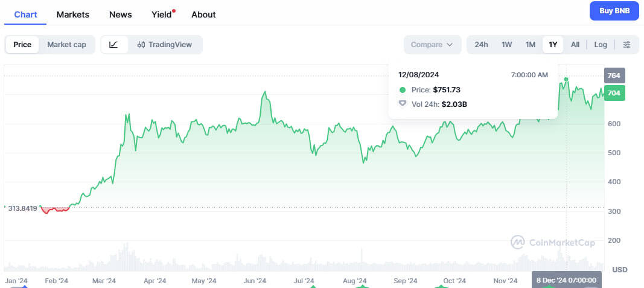The height and width of the screenshot is (288, 644).
Task: Click the green data point on chart peak
Action: 566,80
